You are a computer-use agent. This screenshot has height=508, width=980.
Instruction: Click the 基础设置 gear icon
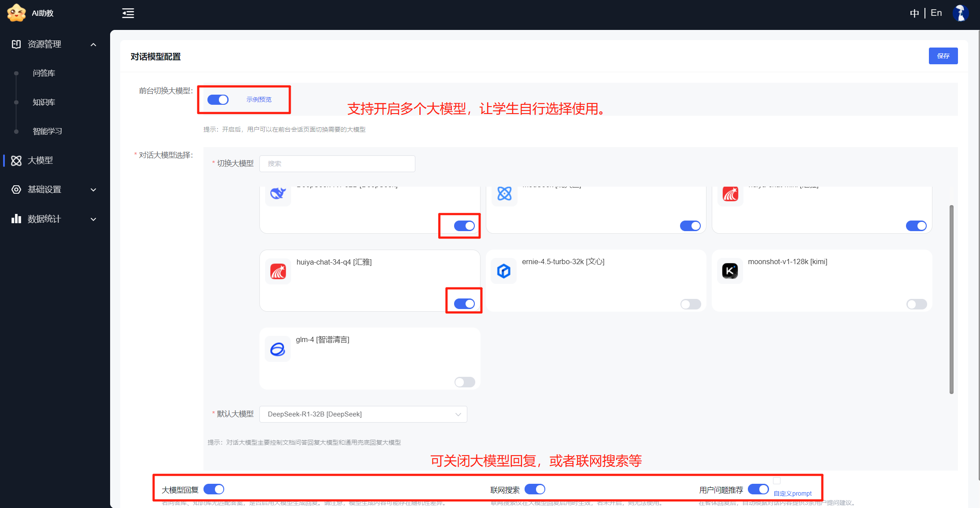point(16,190)
